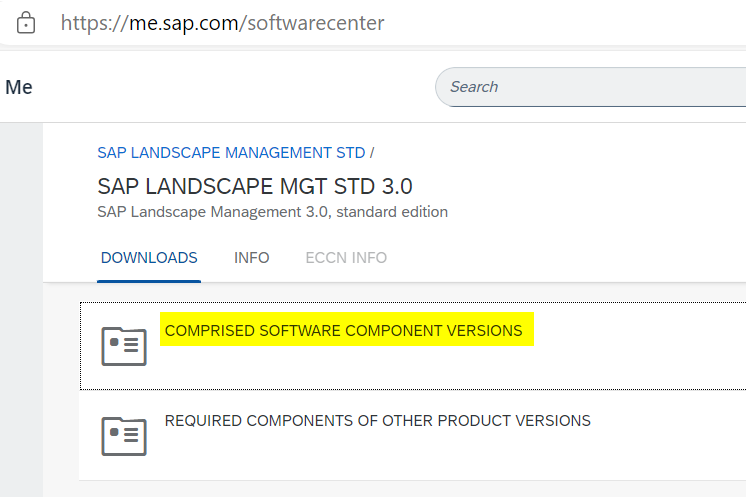The width and height of the screenshot is (746, 497).
Task: Click the SAP LANDSCAPE MGT STD 3.0 heading
Action: coord(255,186)
